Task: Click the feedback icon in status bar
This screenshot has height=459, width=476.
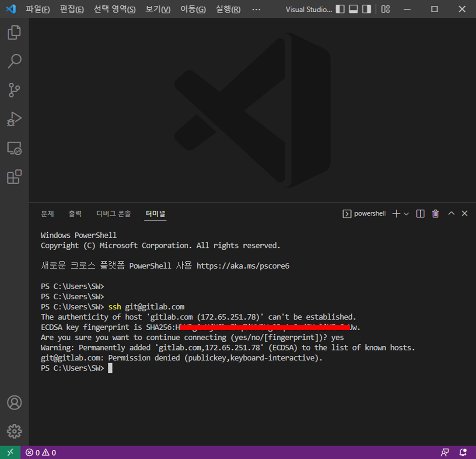Action: click(445, 452)
